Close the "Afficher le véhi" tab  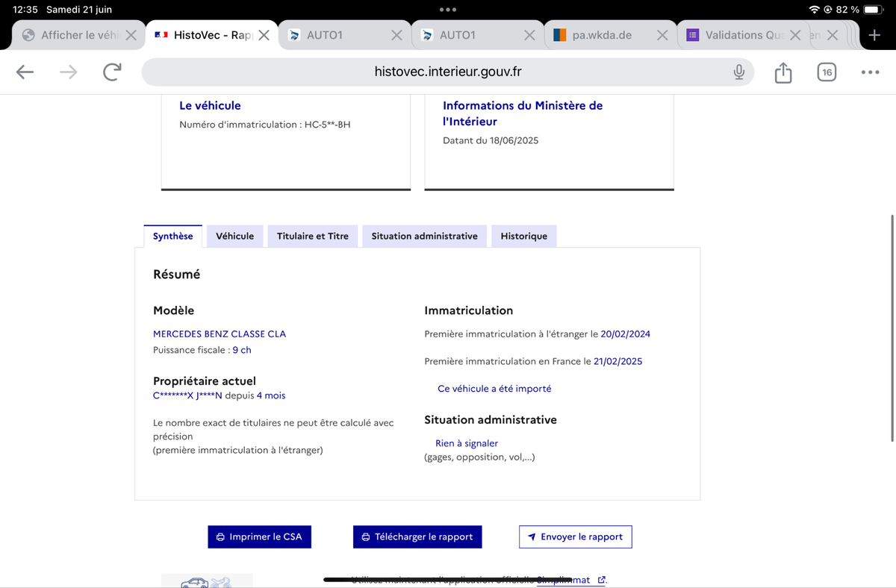[x=131, y=35]
